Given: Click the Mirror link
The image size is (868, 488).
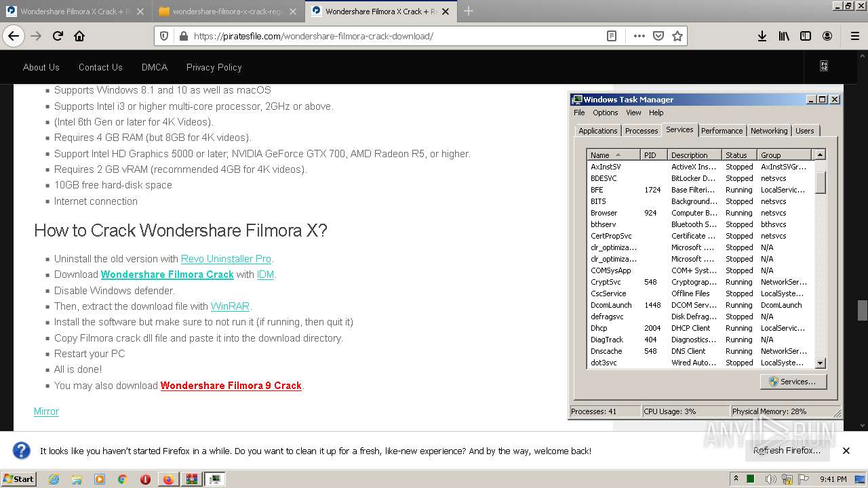Looking at the screenshot, I should (x=46, y=411).
